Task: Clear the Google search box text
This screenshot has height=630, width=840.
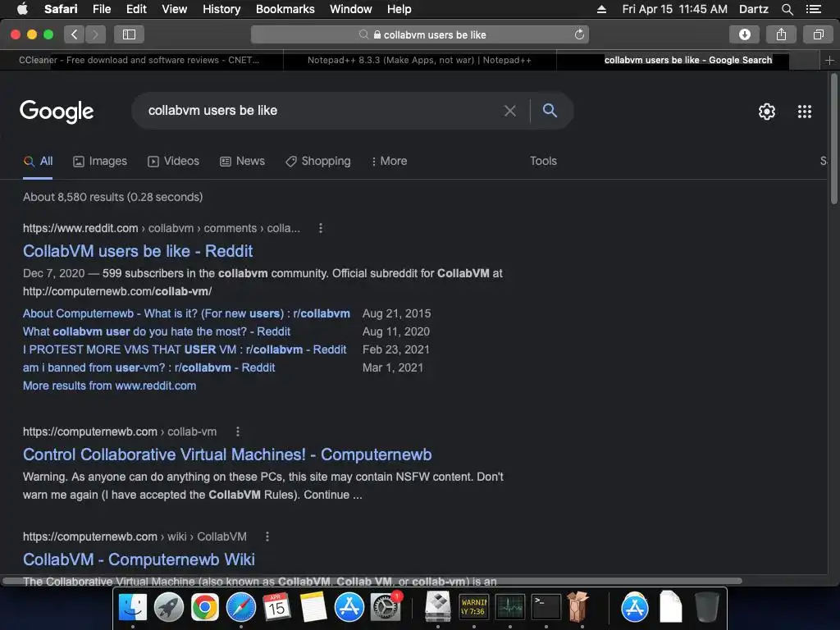Action: [x=509, y=111]
